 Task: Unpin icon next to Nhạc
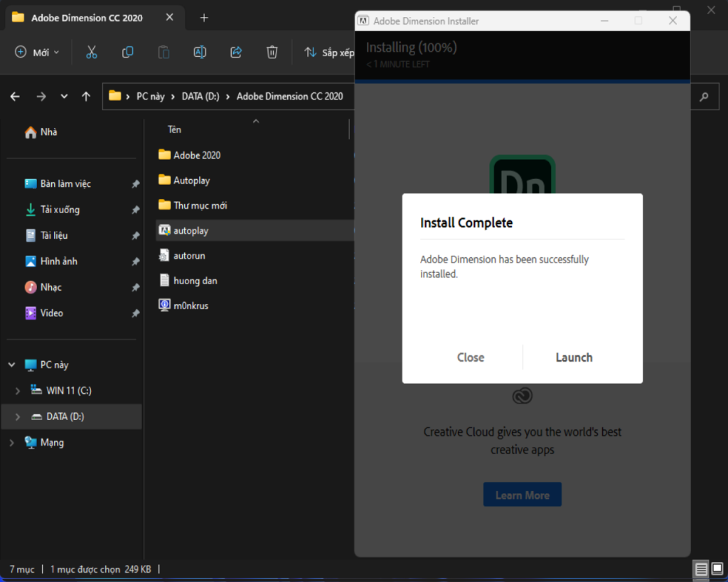click(136, 288)
